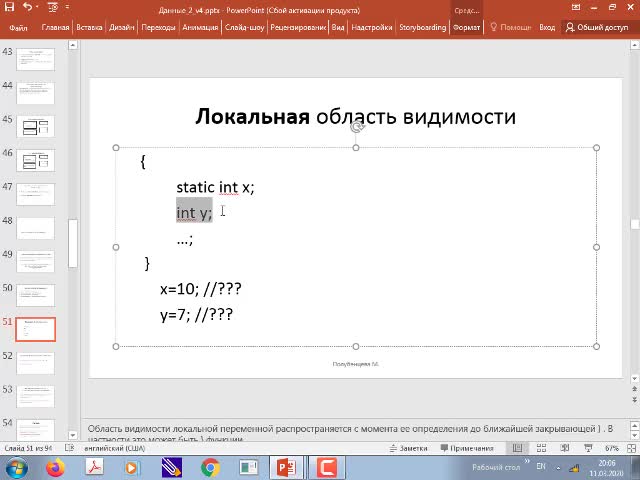Select slide 45 thumbnail

coord(36,127)
